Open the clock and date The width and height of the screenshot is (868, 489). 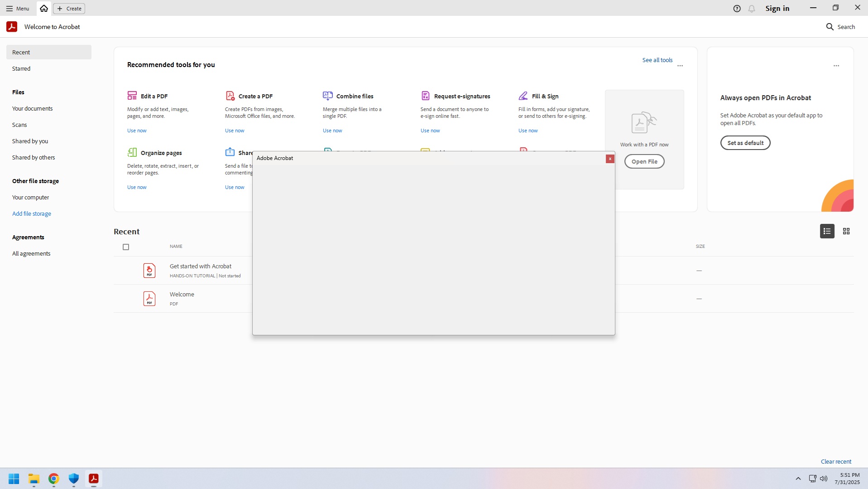click(847, 479)
